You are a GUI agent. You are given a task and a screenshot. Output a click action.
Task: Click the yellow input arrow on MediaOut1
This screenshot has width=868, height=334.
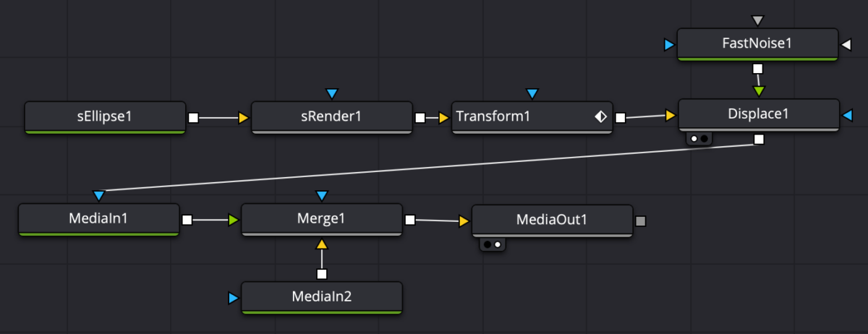tap(464, 221)
